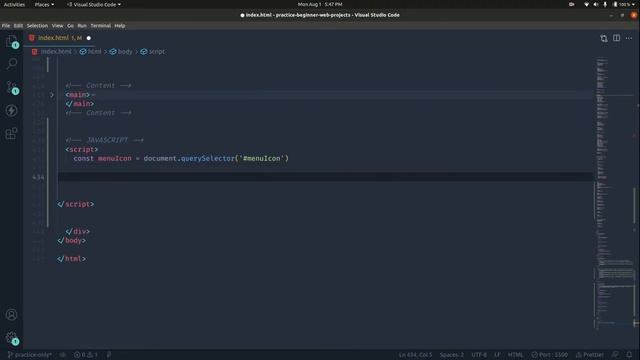The image size is (640, 360).
Task: Click the querySelector method text
Action: tap(207, 158)
